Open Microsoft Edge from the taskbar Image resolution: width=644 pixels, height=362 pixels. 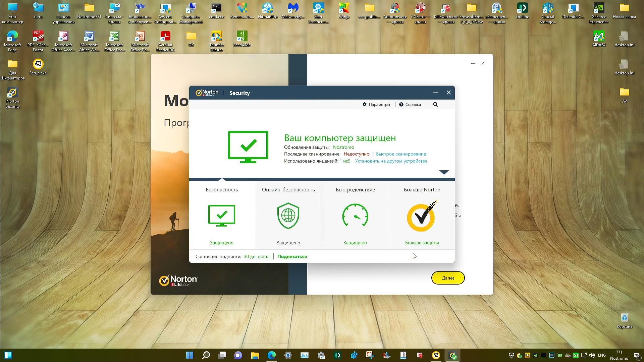(x=271, y=355)
